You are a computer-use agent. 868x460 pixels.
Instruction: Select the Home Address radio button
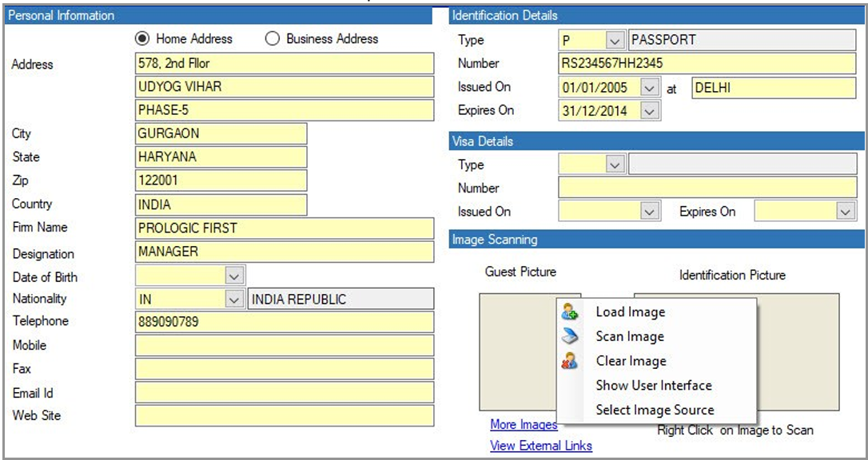[x=142, y=38]
